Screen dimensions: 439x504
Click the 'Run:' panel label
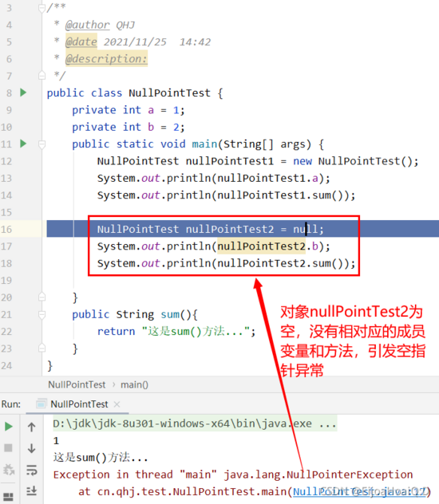tap(11, 404)
